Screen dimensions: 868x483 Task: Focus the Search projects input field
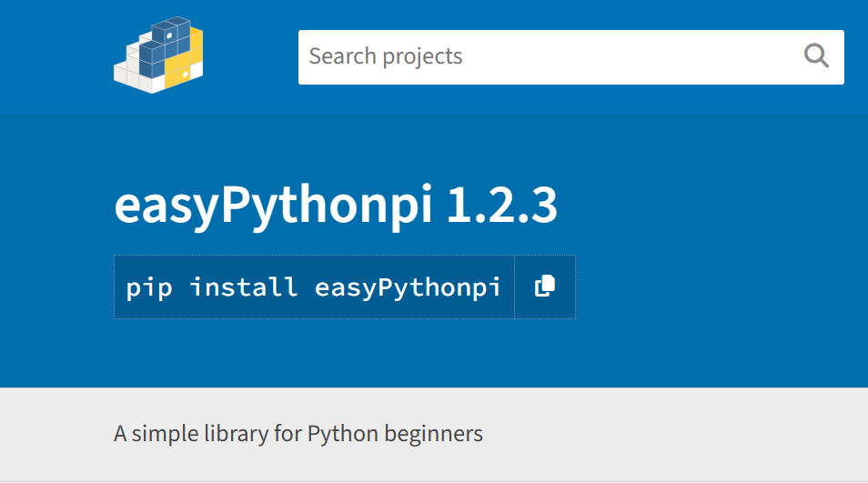[570, 57]
